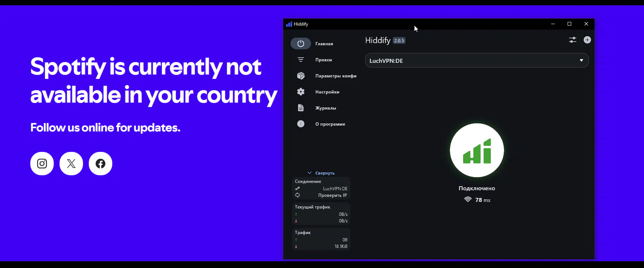Add new profile with plus icon
This screenshot has height=268, width=644.
tap(587, 40)
